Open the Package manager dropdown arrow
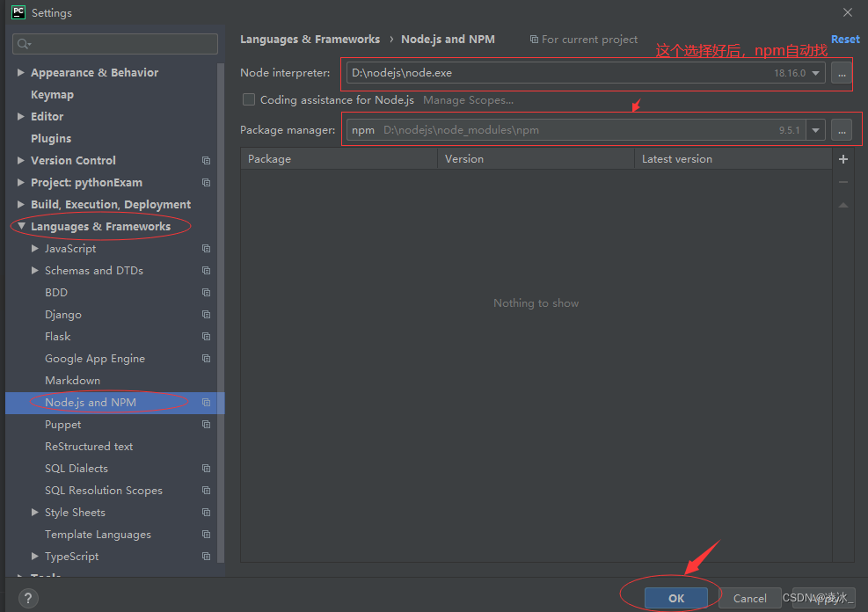The width and height of the screenshot is (868, 612). click(x=815, y=131)
